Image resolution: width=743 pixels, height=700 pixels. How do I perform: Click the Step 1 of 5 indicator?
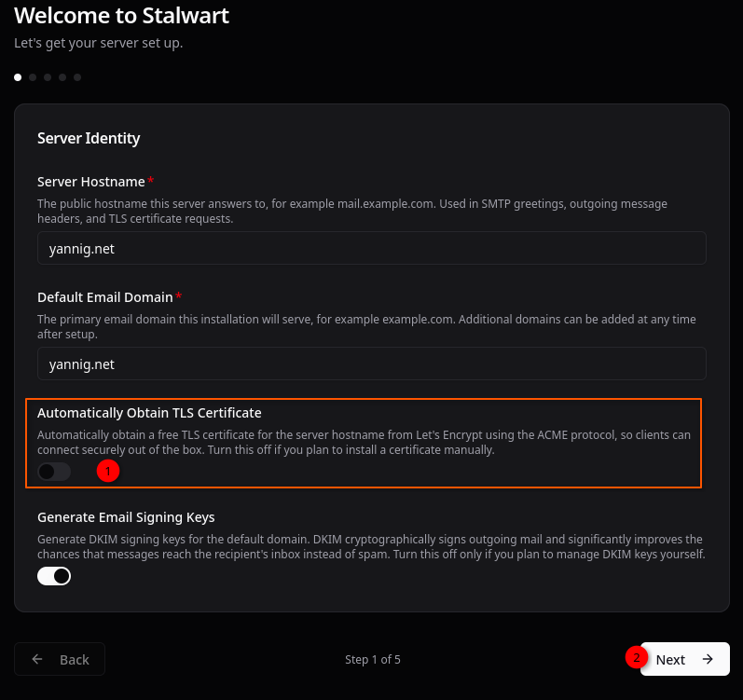click(372, 659)
